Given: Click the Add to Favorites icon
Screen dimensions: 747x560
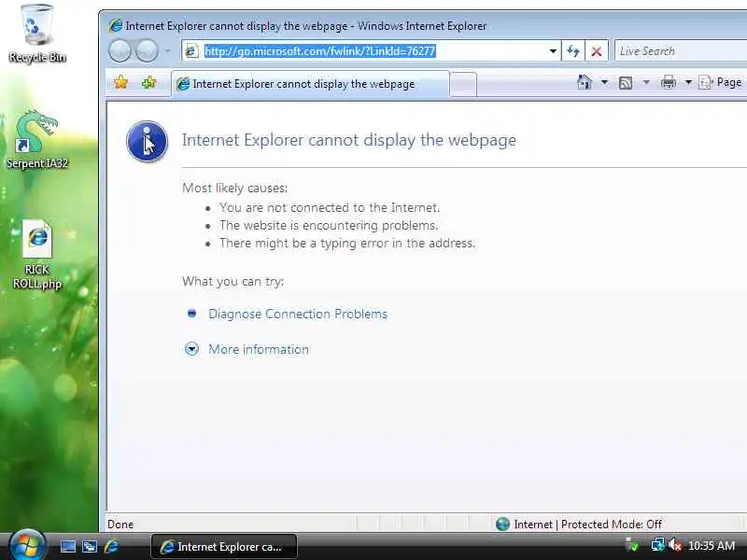Looking at the screenshot, I should (x=149, y=83).
